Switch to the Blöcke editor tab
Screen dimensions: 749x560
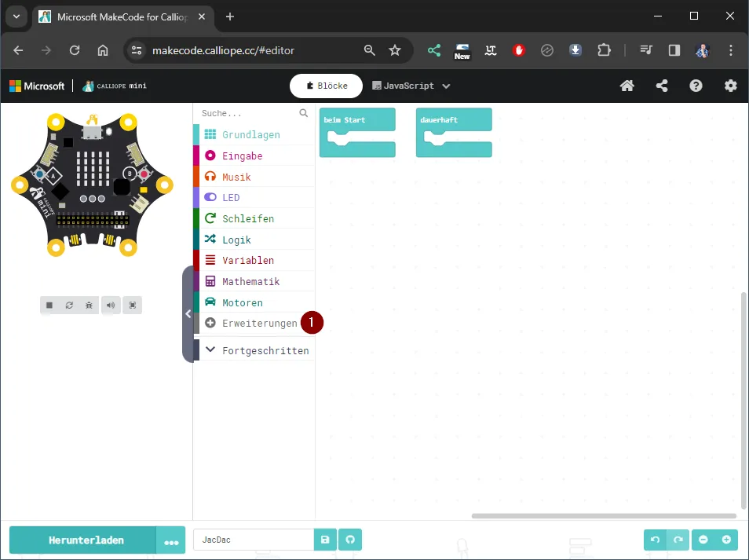click(x=326, y=86)
